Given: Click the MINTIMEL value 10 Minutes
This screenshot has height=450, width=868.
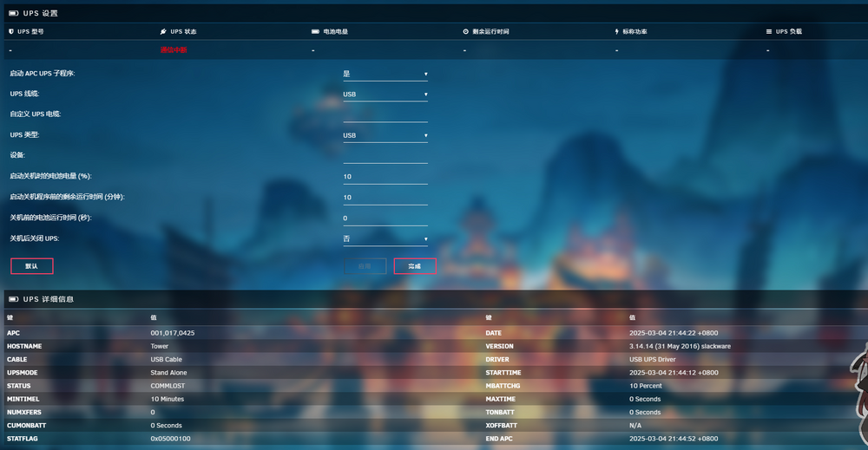Looking at the screenshot, I should click(168, 400).
